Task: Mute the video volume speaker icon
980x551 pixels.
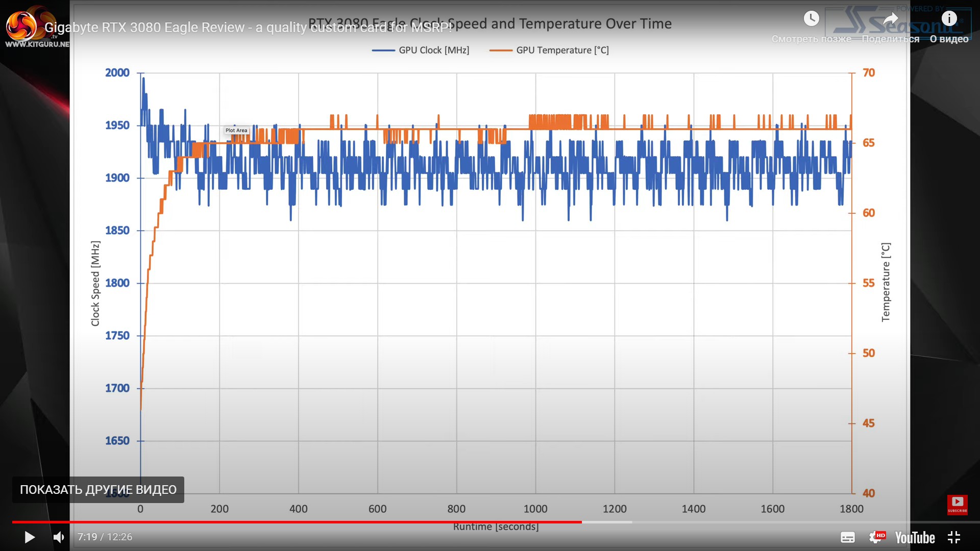Action: point(59,537)
